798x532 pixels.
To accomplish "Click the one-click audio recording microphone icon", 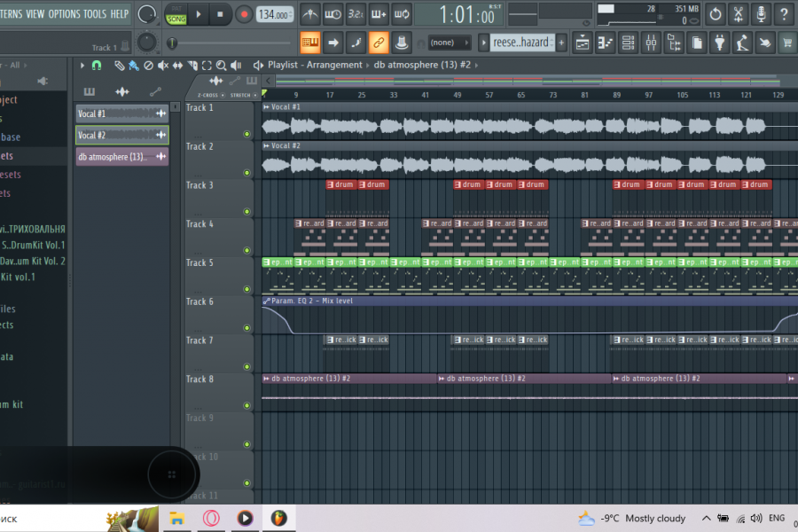I will [761, 14].
